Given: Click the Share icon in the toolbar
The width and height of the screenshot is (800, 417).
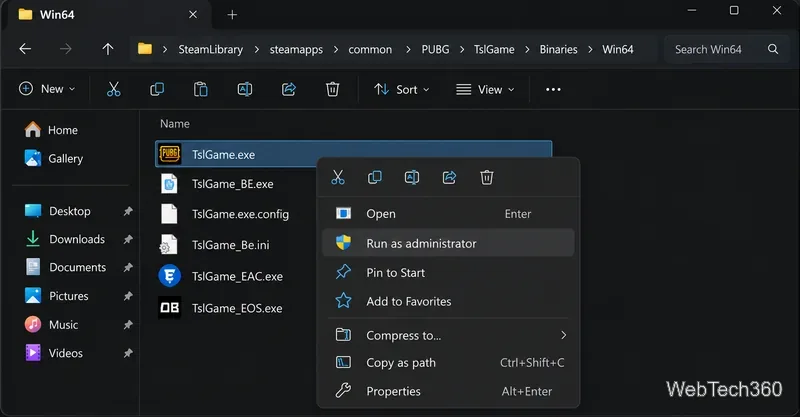Looking at the screenshot, I should (289, 89).
